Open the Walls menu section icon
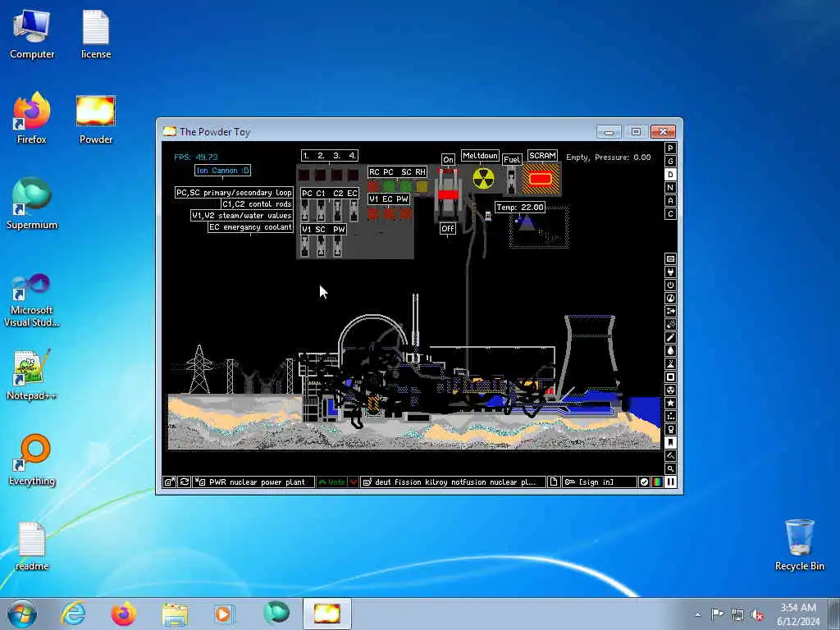 tap(670, 258)
